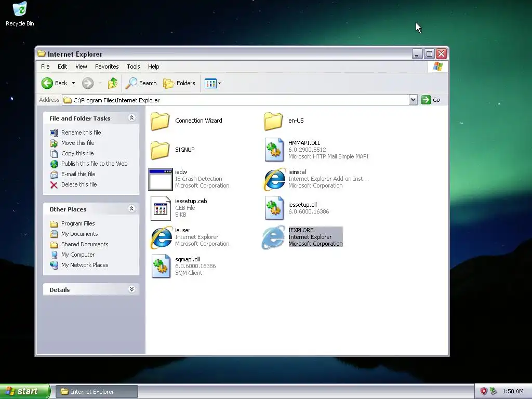Click the E-mail envelope icon
The image size is (532, 399).
(54, 175)
